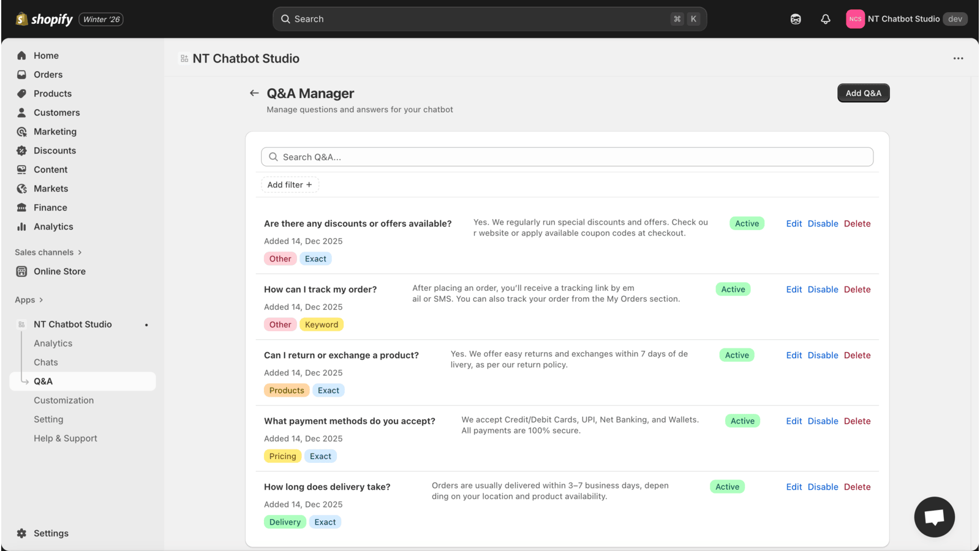Focus the Search Q&A input field
980x551 pixels.
point(567,157)
